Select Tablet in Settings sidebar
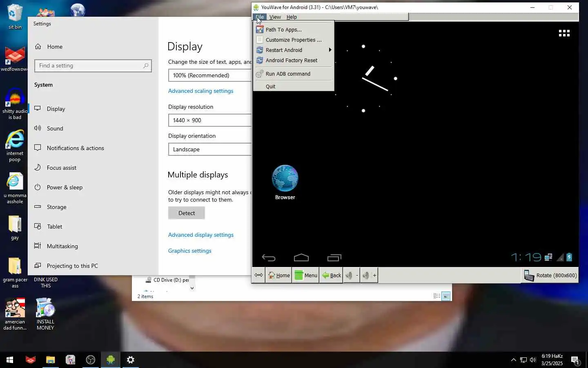The height and width of the screenshot is (368, 588). [93, 227]
